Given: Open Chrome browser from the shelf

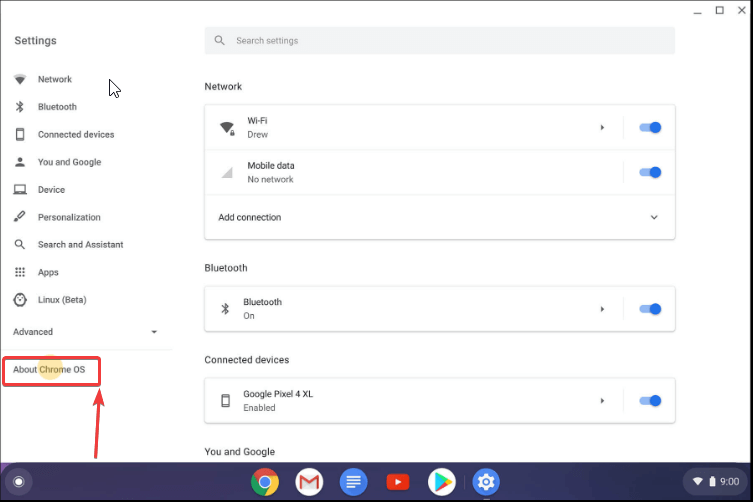Looking at the screenshot, I should click(x=265, y=481).
